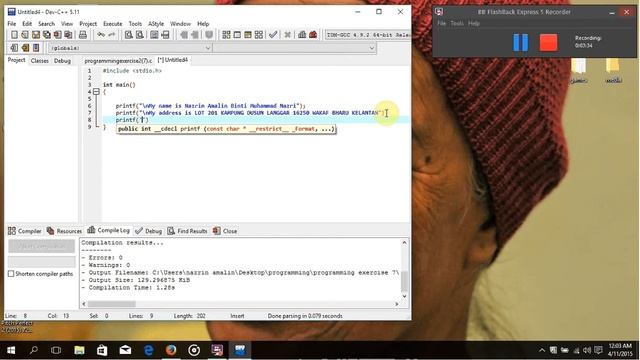640x360 pixels.
Task: Switch to the Debug tab in left panel
Action: (62, 61)
